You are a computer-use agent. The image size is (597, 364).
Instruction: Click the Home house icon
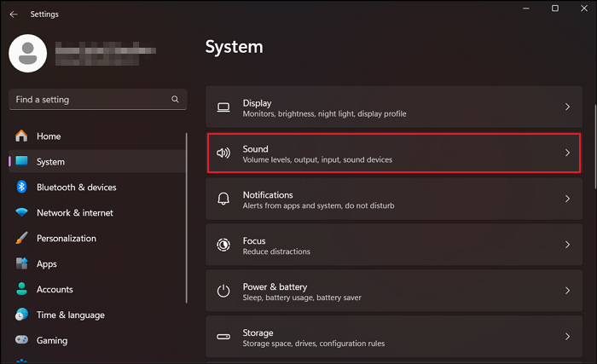tap(21, 136)
